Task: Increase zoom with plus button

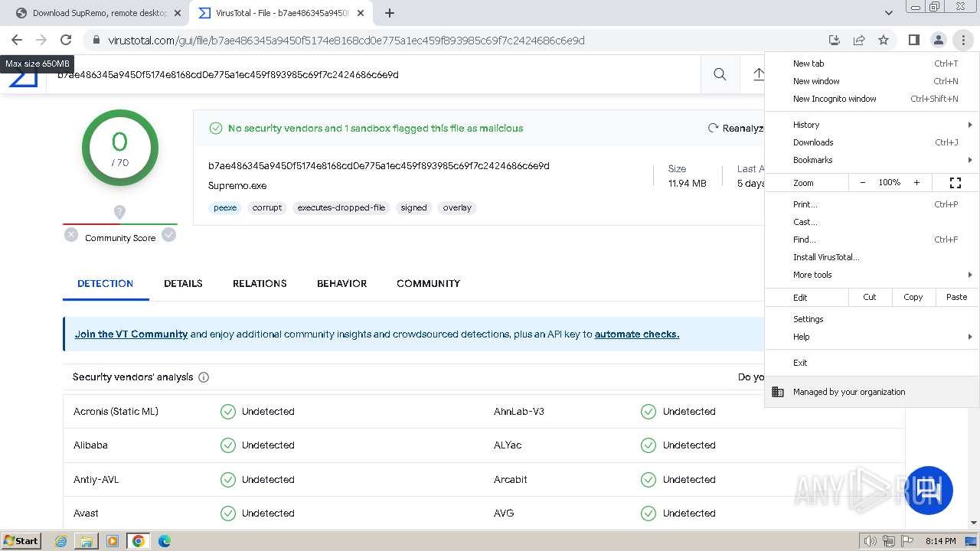Action: tap(916, 183)
